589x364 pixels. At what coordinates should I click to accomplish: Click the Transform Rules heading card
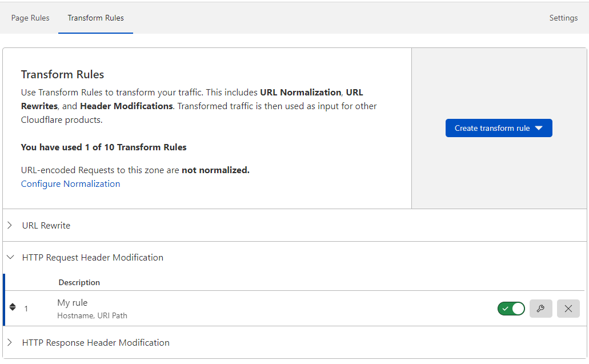[62, 74]
